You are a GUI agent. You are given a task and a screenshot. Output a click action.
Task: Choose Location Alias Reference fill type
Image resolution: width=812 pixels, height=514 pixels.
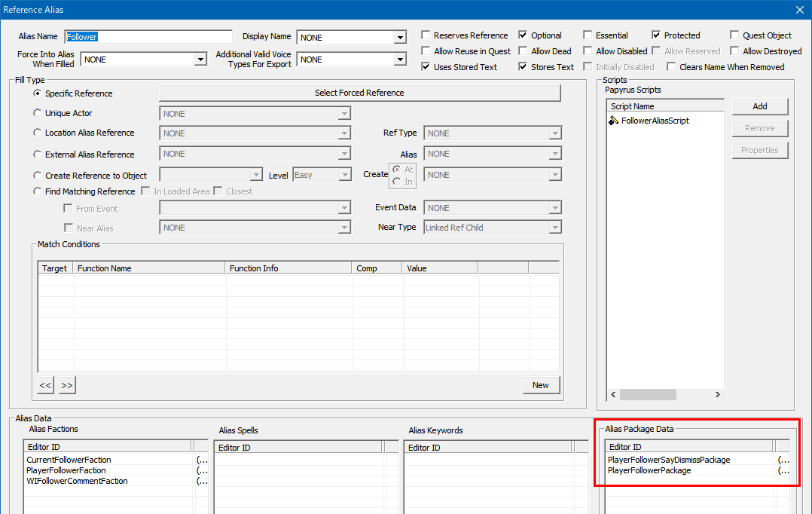click(38, 133)
